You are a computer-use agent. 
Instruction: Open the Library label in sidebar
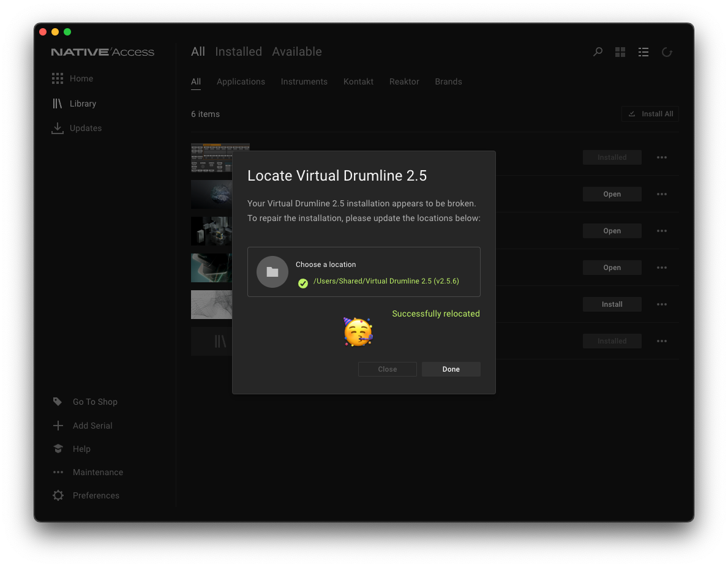pyautogui.click(x=83, y=103)
